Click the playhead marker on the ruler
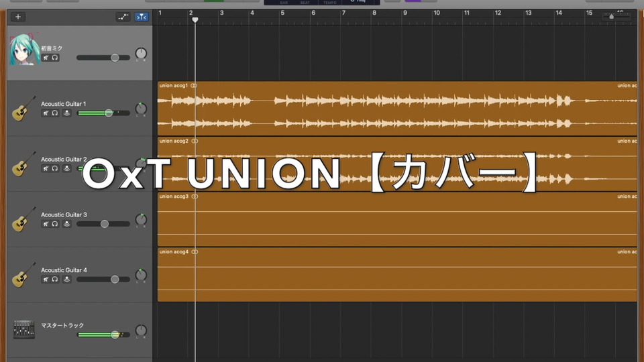Screen dimensions: 644x362 [195, 19]
